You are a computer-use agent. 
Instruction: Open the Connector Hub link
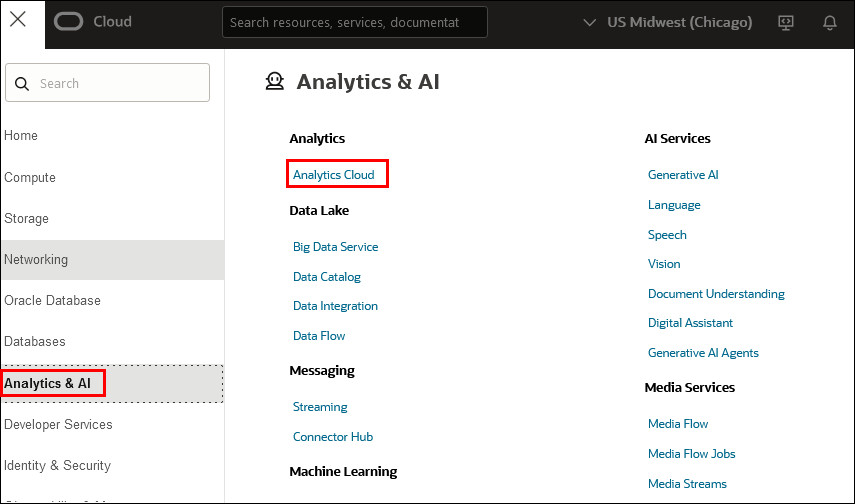[333, 437]
